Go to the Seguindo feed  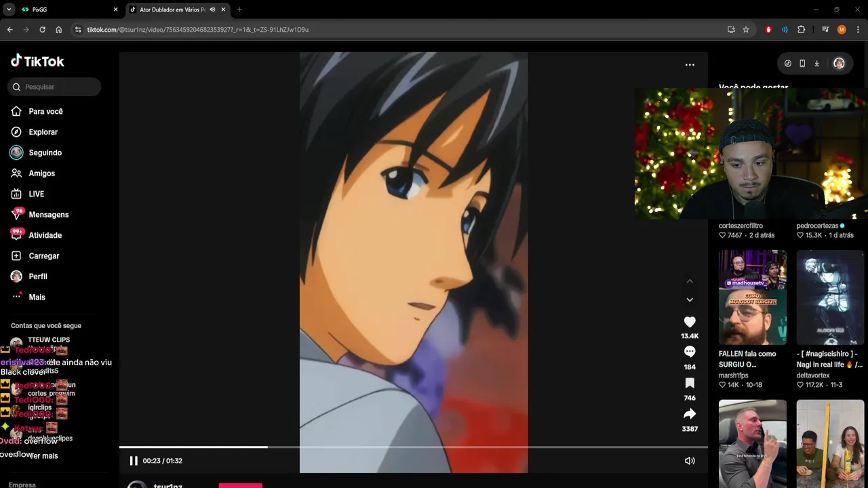click(36, 152)
